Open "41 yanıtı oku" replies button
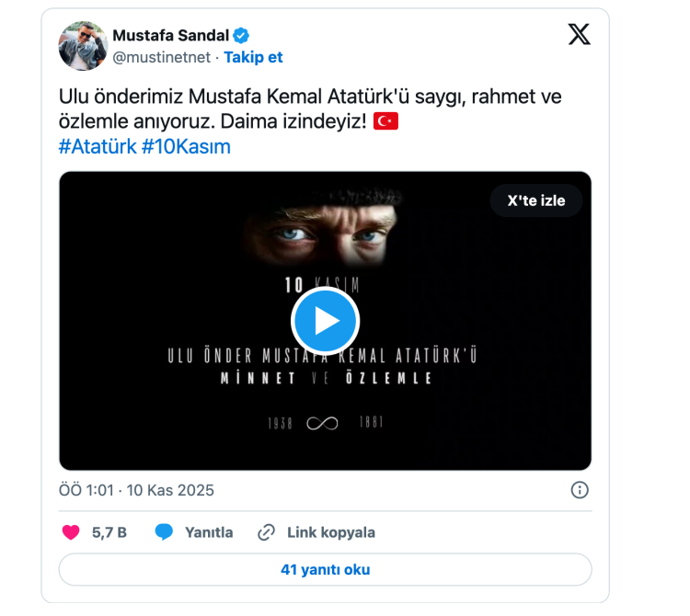The image size is (690, 616). click(325, 569)
